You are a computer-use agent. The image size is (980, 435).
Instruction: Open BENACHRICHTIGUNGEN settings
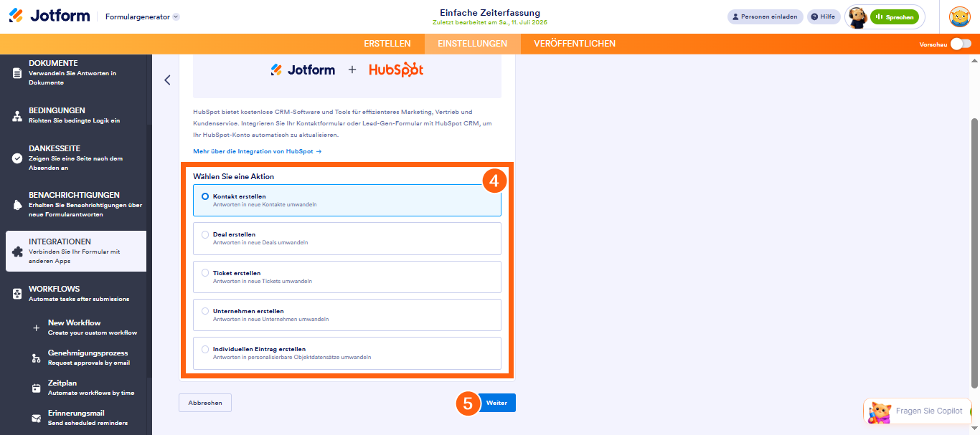tap(76, 204)
